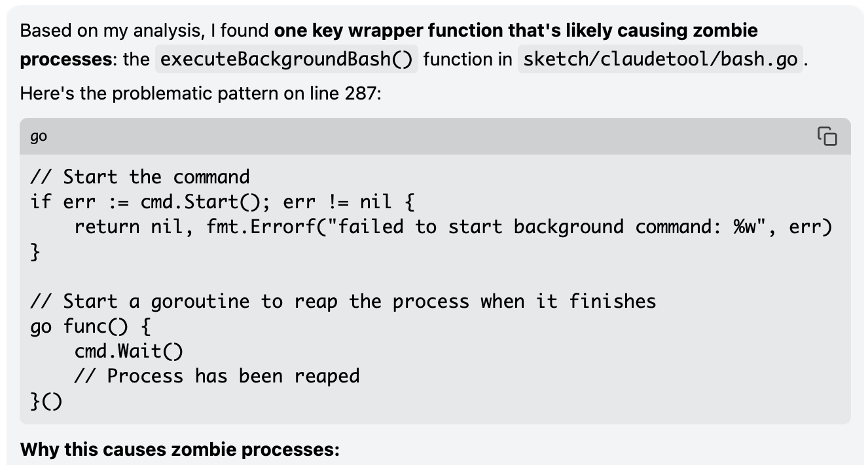The image size is (868, 465).
Task: Click the closing '}()' line
Action: point(46,401)
